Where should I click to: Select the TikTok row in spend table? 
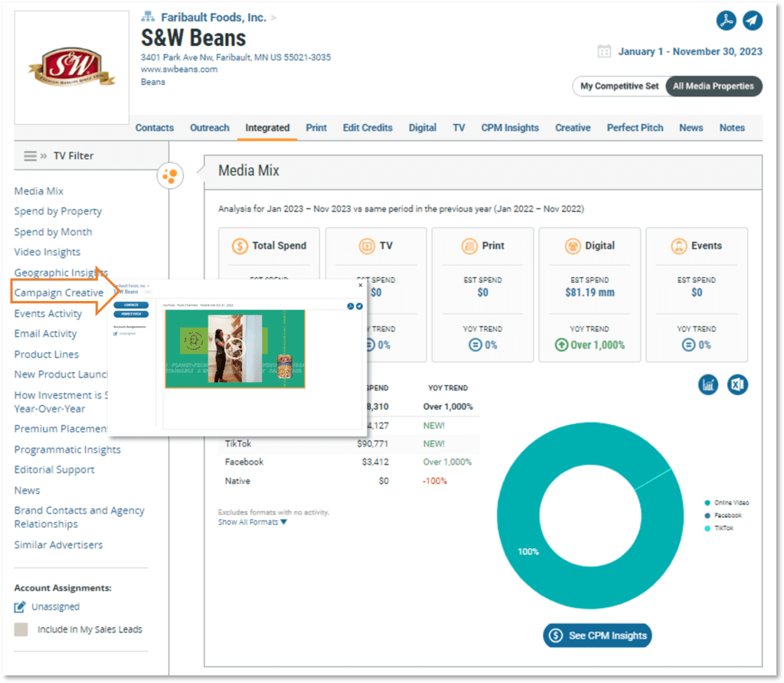pos(348,444)
